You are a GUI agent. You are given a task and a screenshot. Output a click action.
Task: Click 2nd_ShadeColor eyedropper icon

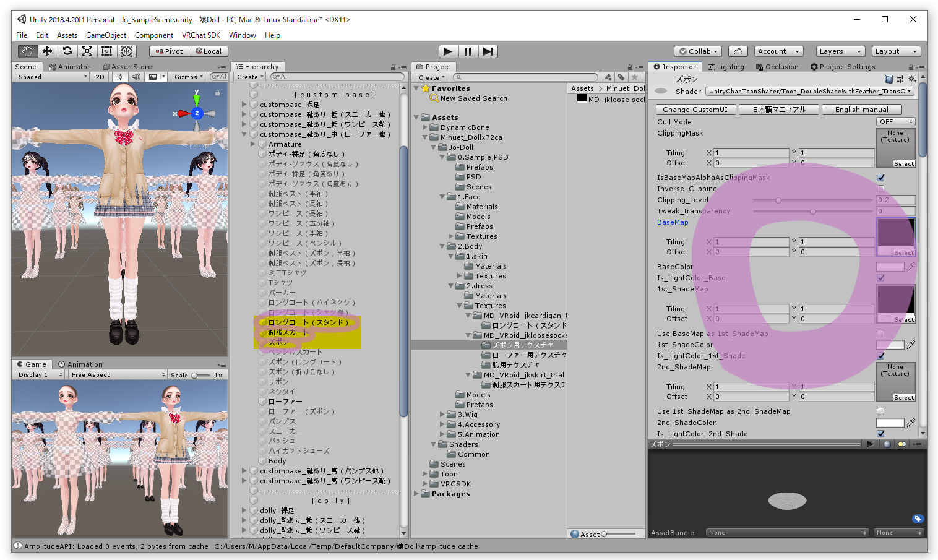tap(911, 423)
